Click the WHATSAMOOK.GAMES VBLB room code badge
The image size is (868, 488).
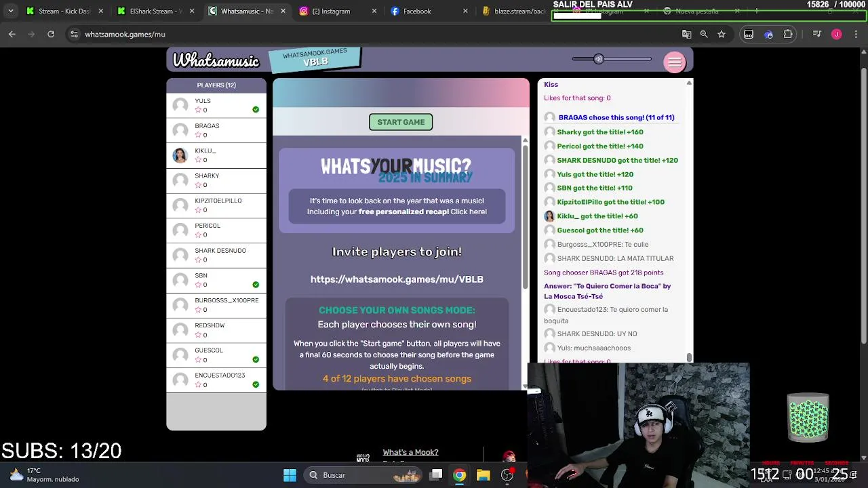(315, 58)
